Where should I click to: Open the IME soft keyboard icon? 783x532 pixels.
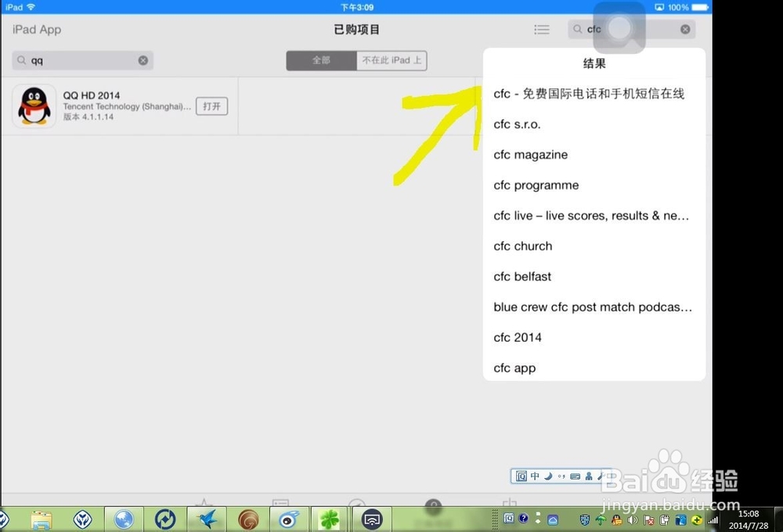click(576, 476)
